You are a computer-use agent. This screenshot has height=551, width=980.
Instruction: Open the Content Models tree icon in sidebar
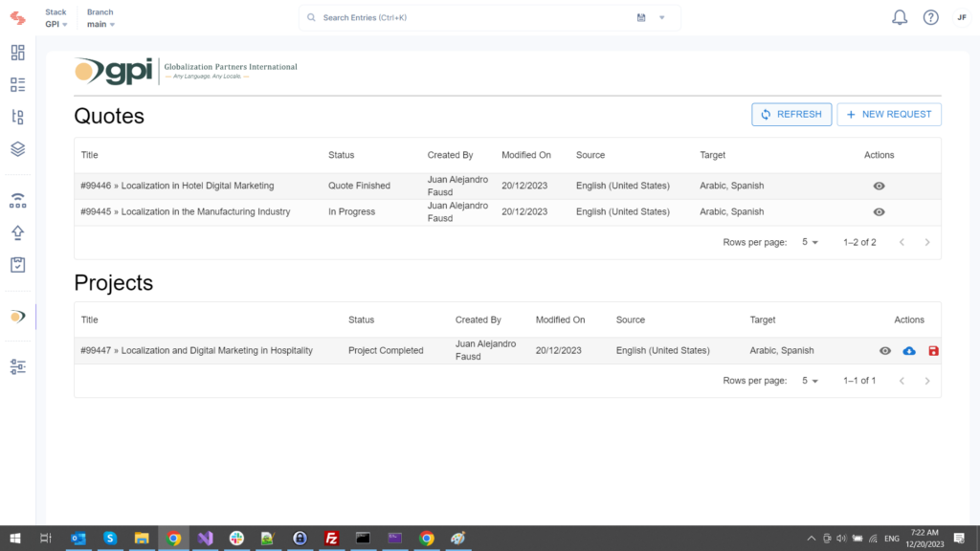coord(17,117)
